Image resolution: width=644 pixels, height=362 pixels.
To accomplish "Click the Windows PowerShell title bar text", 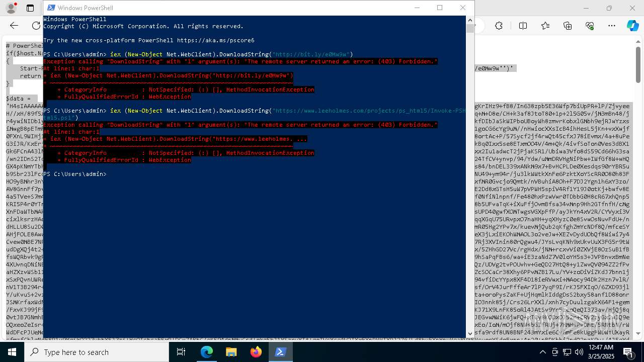I will click(86, 8).
